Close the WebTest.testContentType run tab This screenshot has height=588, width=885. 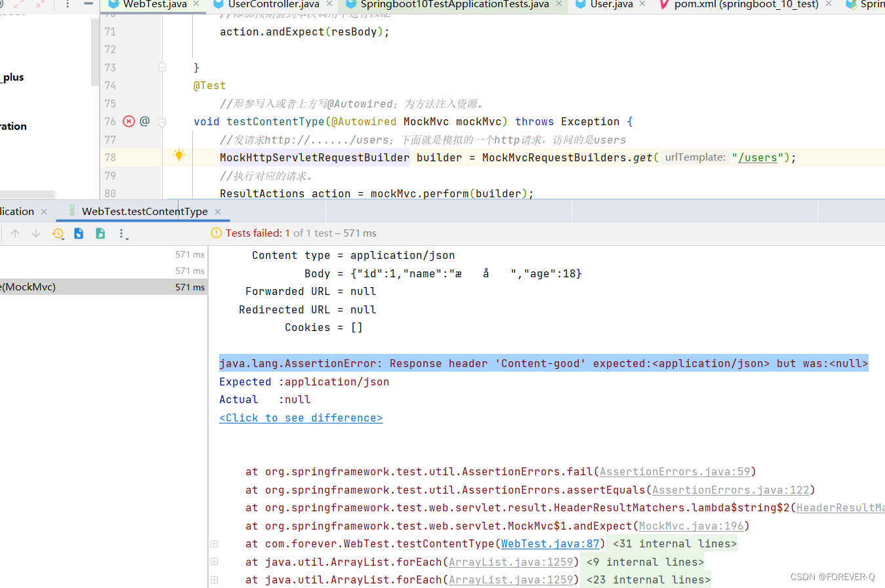coord(218,212)
